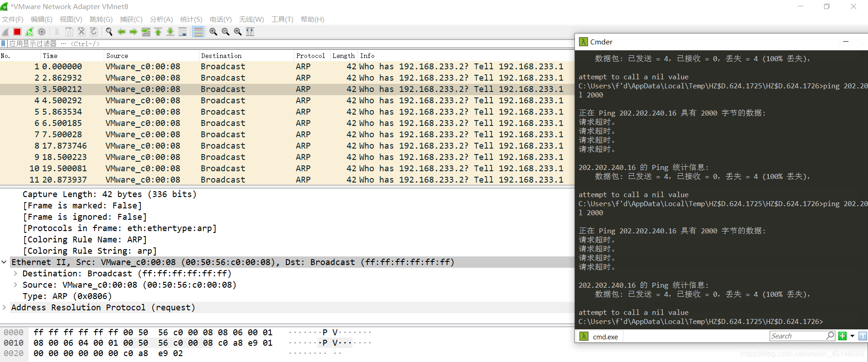868x362 pixels.
Task: Select packet 8 at time 17.873746
Action: pos(287,146)
